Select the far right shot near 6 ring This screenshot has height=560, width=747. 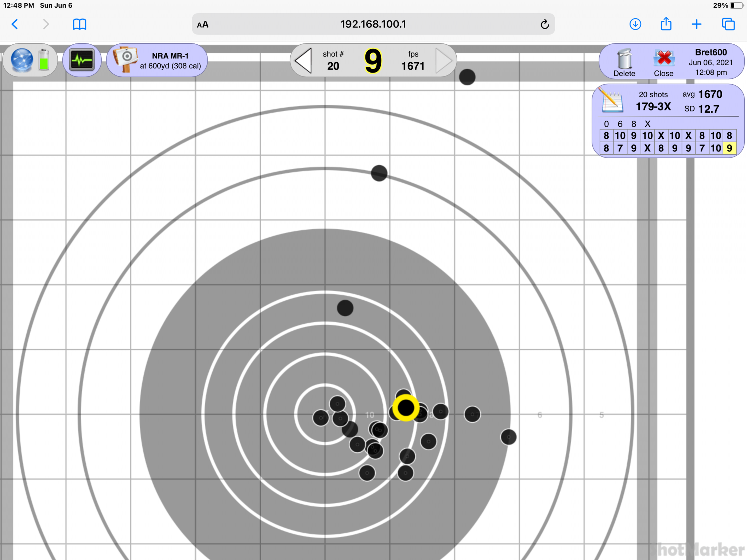(x=508, y=437)
